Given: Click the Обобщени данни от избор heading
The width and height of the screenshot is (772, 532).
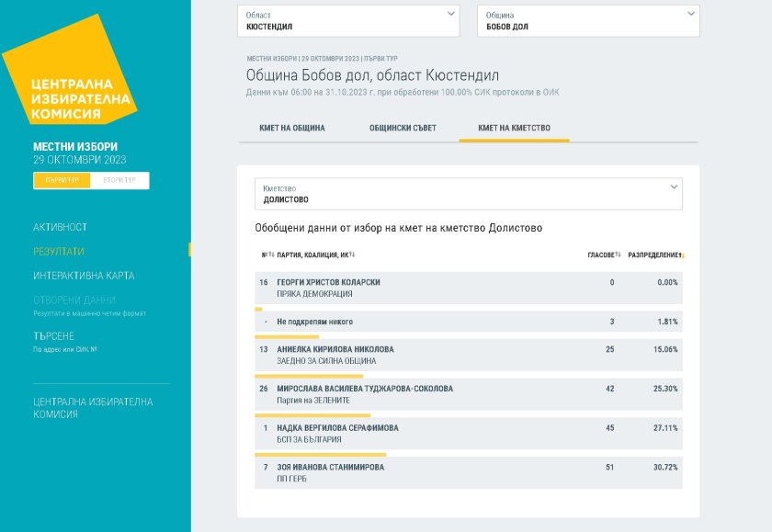Looking at the screenshot, I should click(398, 228).
